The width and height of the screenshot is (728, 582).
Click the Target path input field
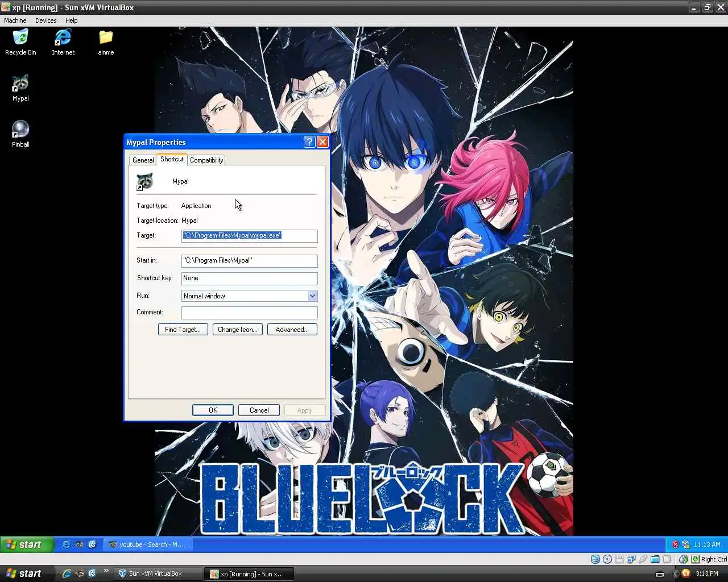250,236
